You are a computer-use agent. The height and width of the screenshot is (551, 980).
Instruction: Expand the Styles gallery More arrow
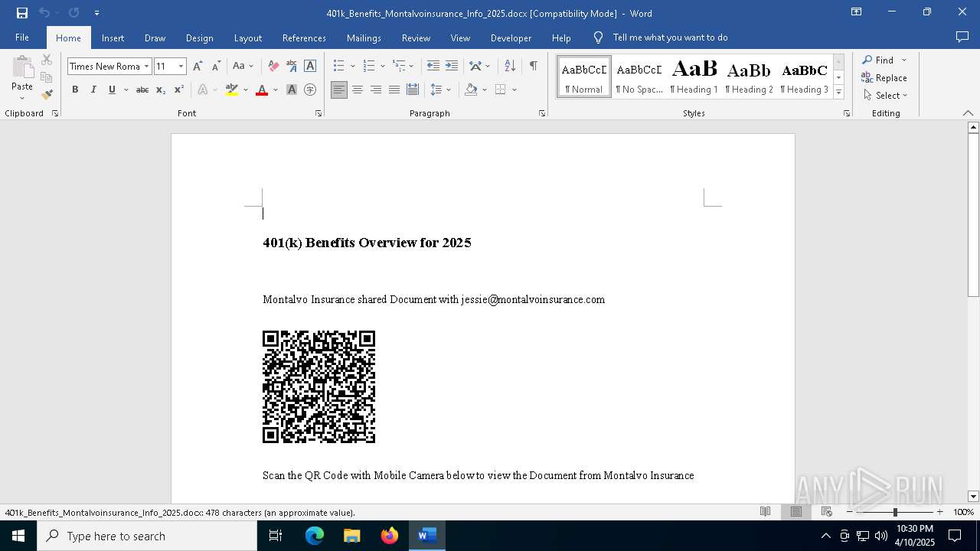[839, 93]
